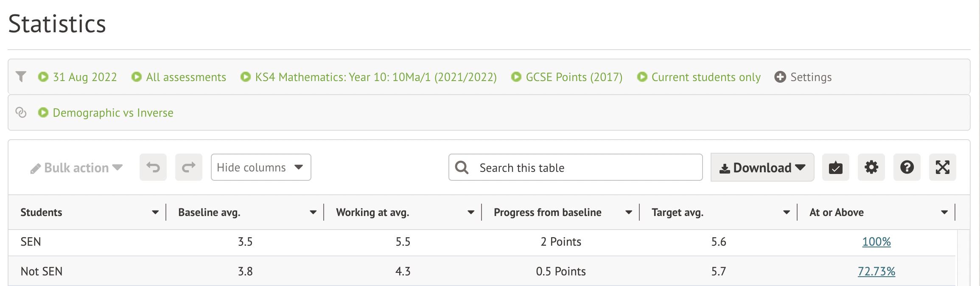The image size is (980, 286).
Task: Open the Hide columns dropdown
Action: coord(260,167)
